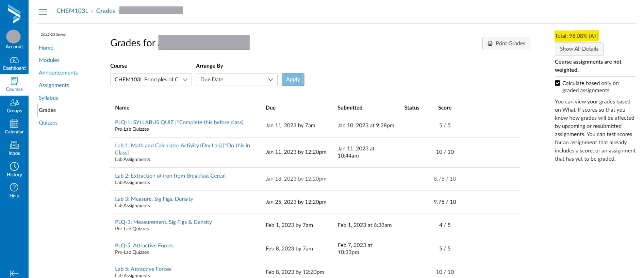Click submitted time Feb 1, 2023 at 6:38am

point(364,225)
